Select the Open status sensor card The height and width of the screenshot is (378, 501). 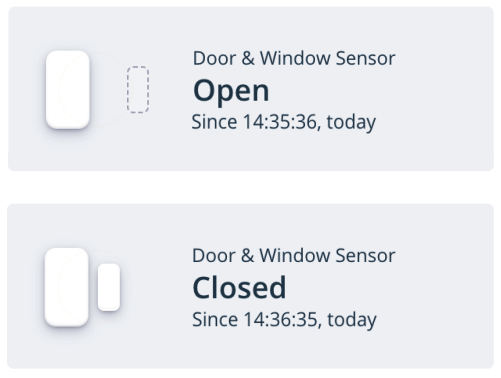click(x=251, y=89)
